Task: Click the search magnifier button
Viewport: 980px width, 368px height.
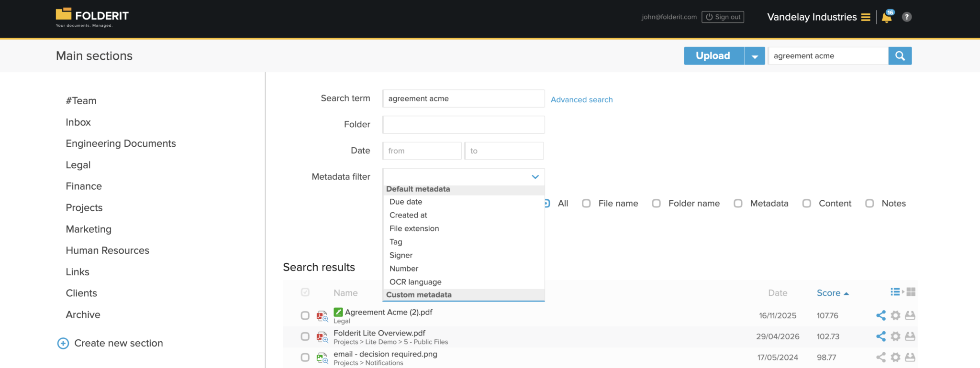Action: [900, 56]
